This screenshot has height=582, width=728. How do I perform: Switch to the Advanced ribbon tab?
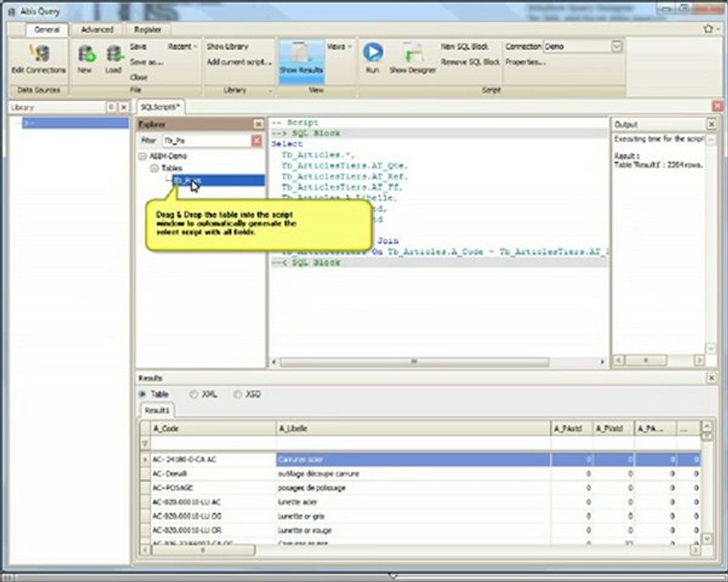[97, 30]
